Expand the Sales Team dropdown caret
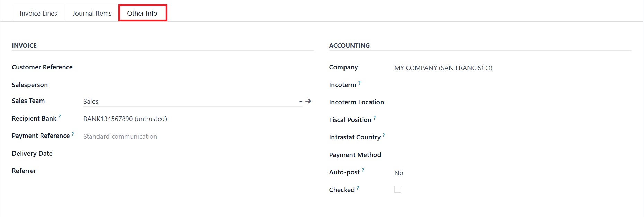Viewport: 644px width, 217px height. pyautogui.click(x=301, y=102)
